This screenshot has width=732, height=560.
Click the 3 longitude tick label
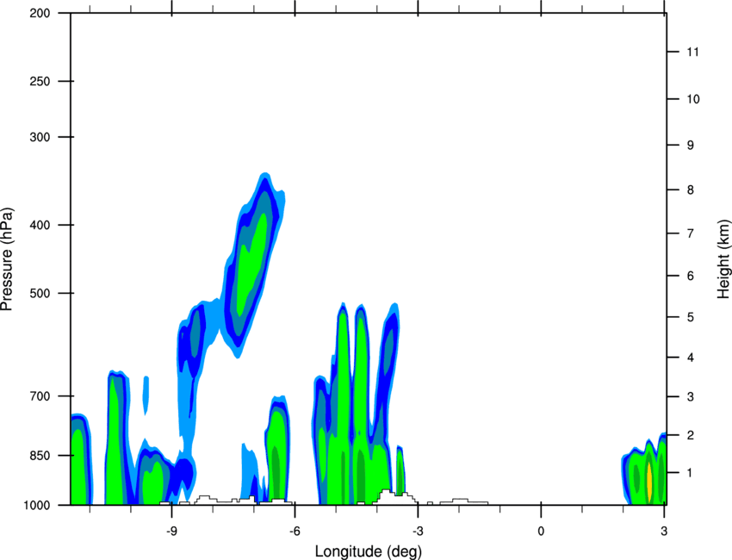664,531
